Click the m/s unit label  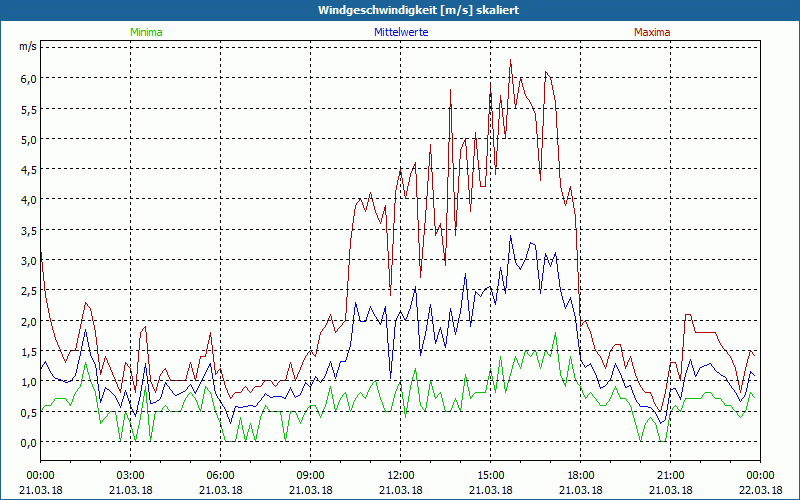pyautogui.click(x=28, y=46)
